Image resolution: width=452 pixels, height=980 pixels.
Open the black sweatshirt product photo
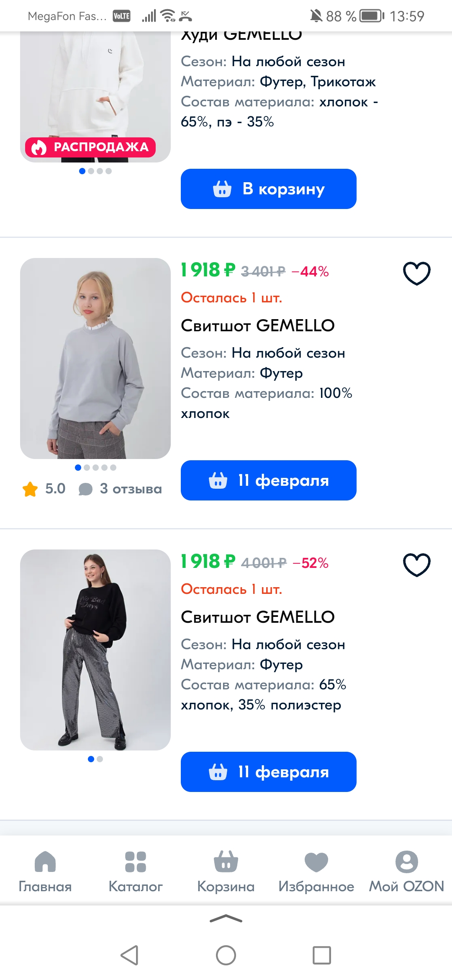pyautogui.click(x=95, y=650)
